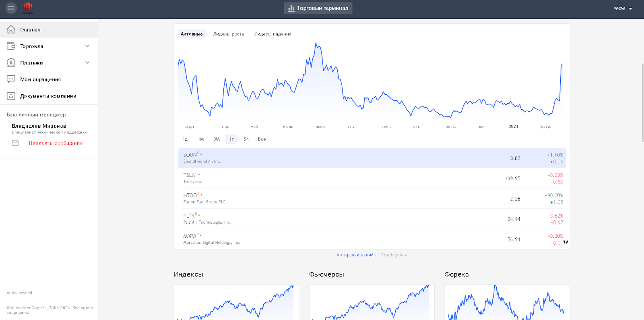The image size is (644, 320).
Task: Select the Активные tab
Action: pyautogui.click(x=192, y=34)
